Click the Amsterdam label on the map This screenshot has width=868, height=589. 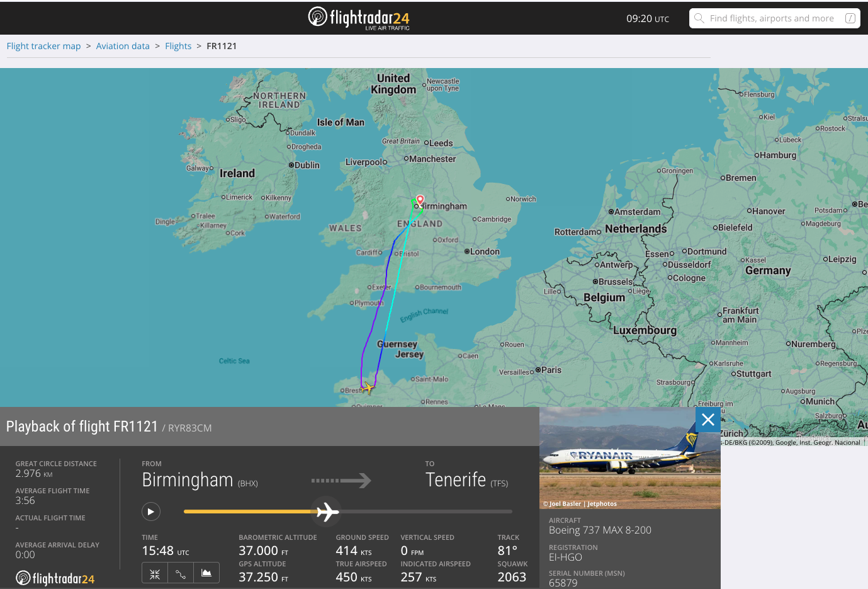[638, 212]
